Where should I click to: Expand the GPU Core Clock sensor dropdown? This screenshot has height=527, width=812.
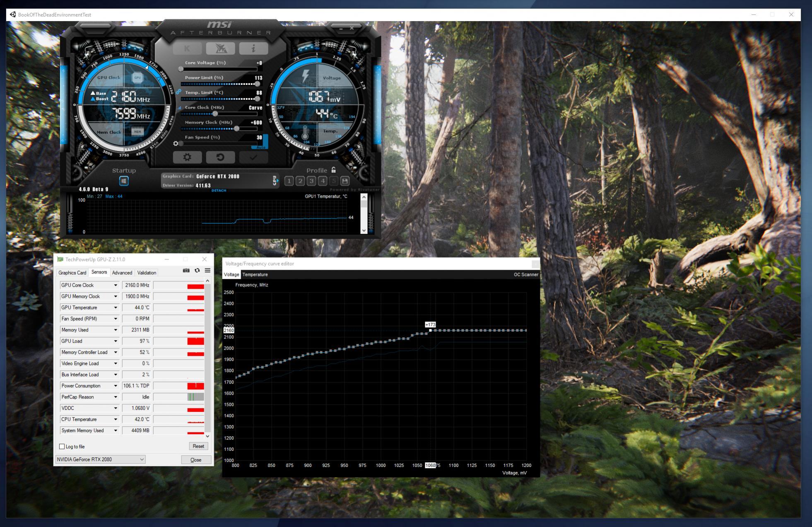click(x=116, y=285)
